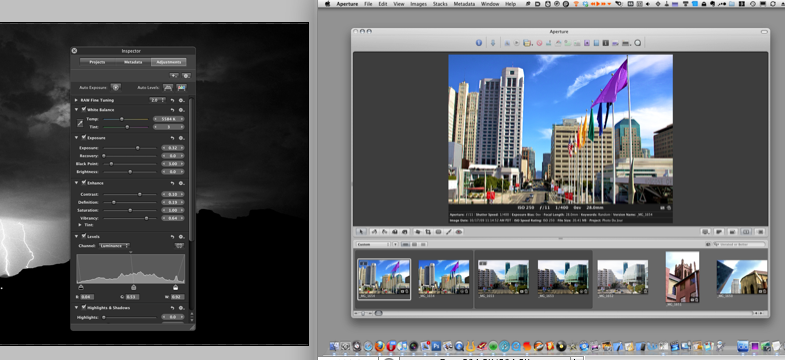Click the red No-entry icon in Aperture toolbar
Viewport: 785px width, 360px height.
(x=539, y=43)
